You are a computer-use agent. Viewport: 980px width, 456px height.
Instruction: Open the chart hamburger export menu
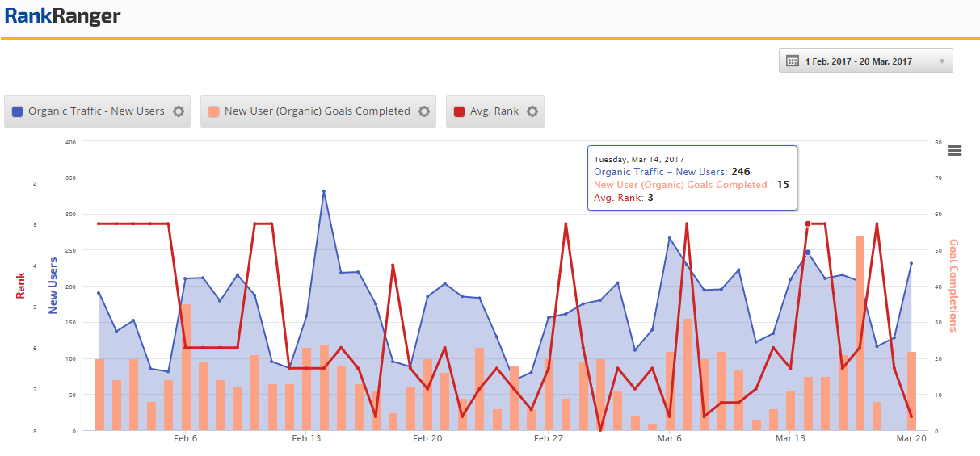tap(955, 151)
